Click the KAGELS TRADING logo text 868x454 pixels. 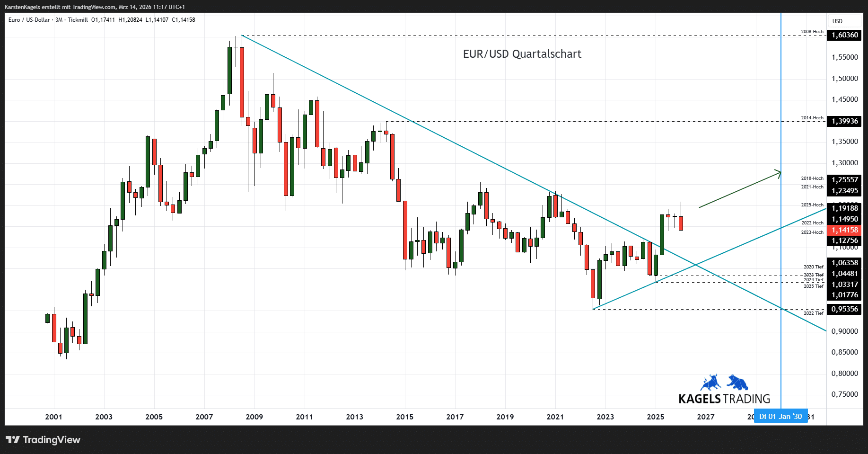pyautogui.click(x=724, y=399)
